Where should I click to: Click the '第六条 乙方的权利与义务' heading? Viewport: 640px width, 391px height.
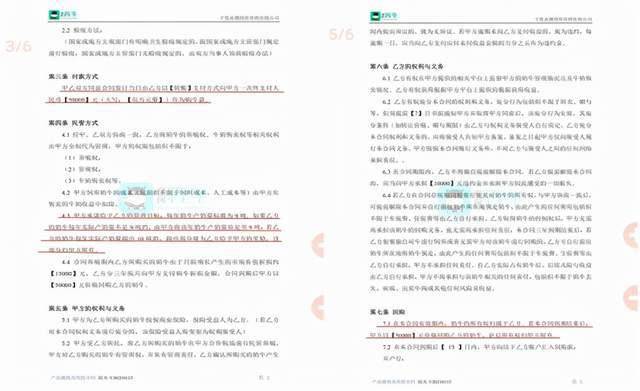click(x=407, y=66)
